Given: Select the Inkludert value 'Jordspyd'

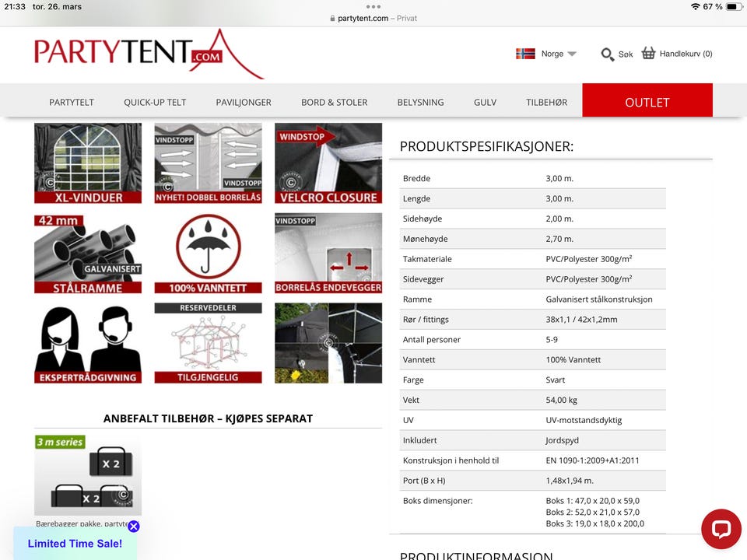Looking at the screenshot, I should 562,440.
